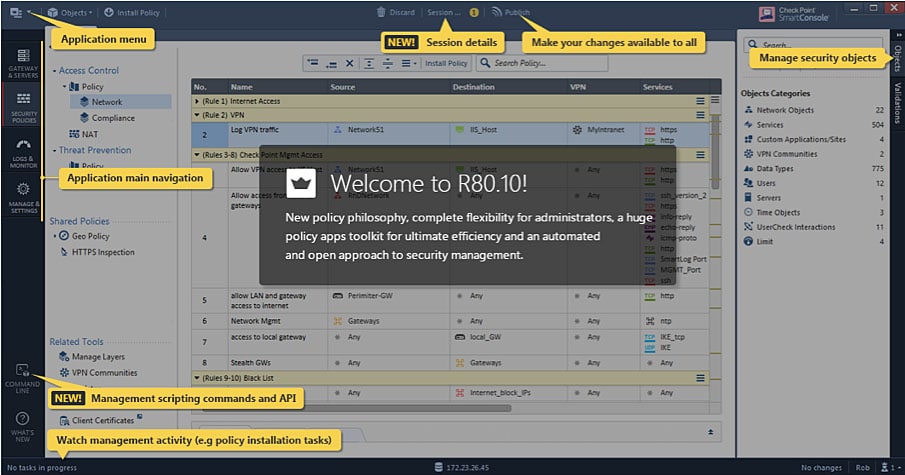
Task: Click the delete rule X icon
Action: pyautogui.click(x=349, y=63)
